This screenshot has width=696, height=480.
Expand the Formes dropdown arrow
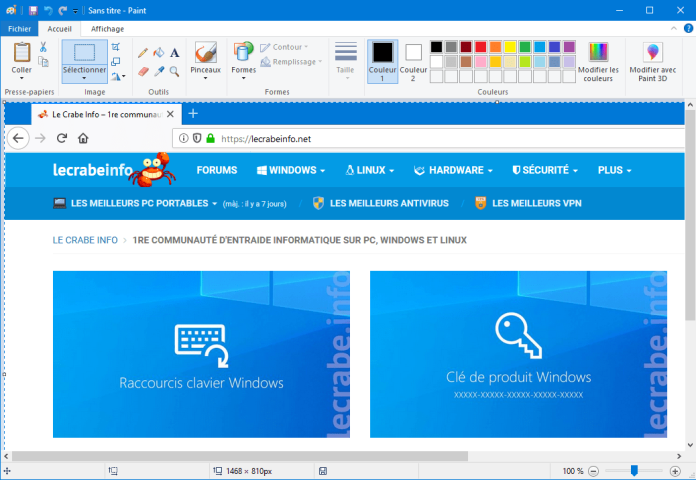point(243,79)
